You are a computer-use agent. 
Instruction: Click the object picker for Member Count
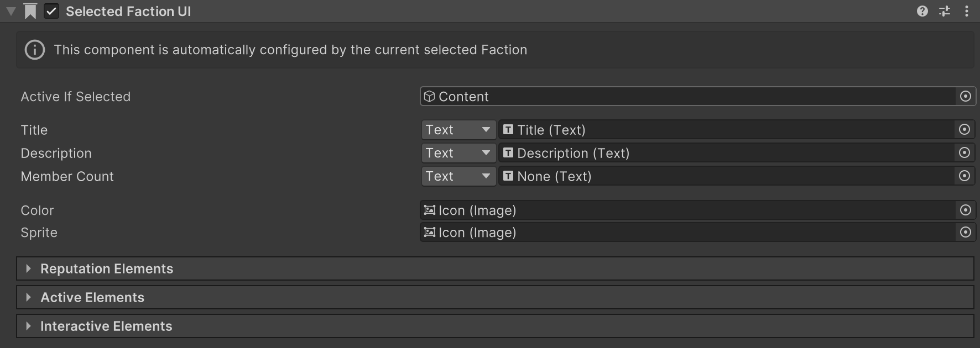click(965, 176)
